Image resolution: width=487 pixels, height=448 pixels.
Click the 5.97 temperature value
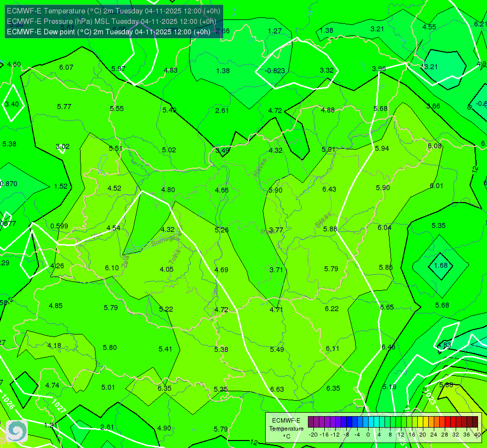[x=118, y=68]
